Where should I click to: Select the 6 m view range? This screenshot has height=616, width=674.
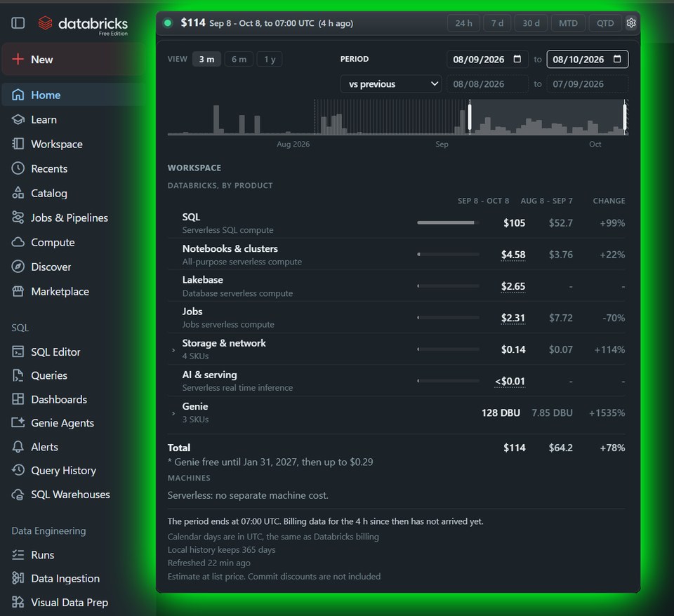tap(239, 59)
